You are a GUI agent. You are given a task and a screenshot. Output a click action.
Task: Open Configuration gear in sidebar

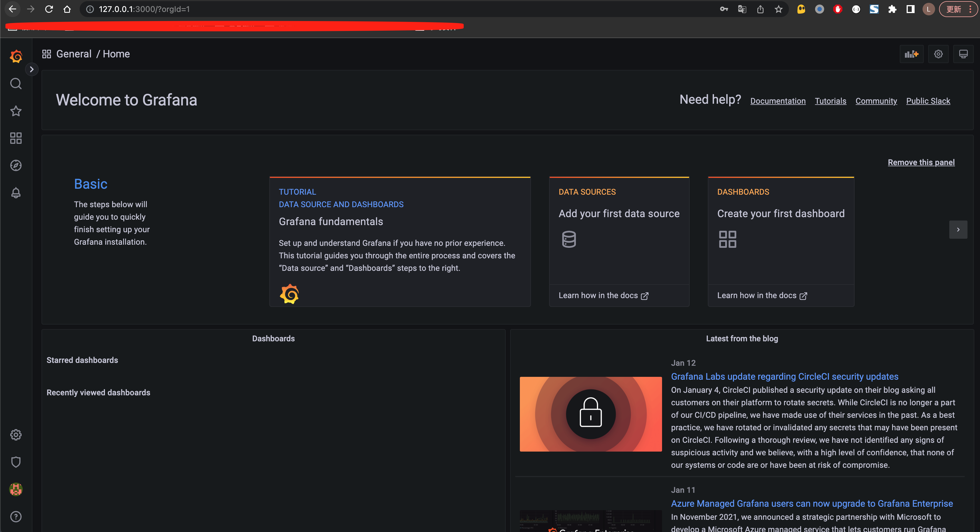pos(16,435)
